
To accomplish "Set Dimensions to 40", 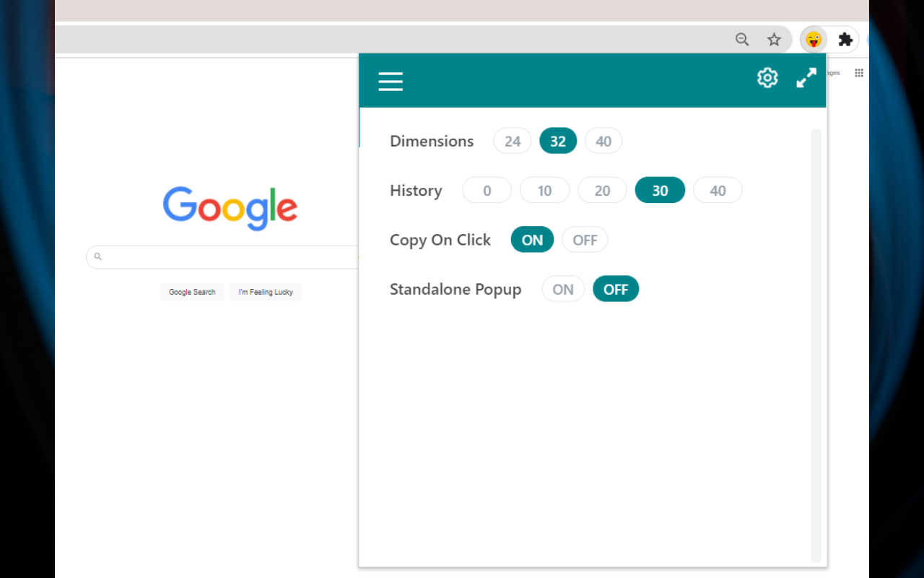I will pyautogui.click(x=603, y=141).
